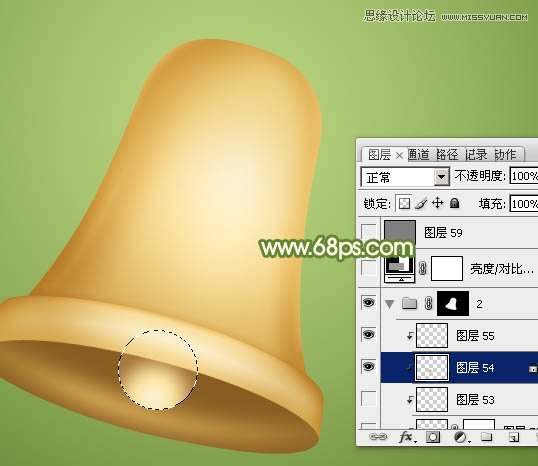Click the thumbnail of 图层 54
538x466 pixels.
pyautogui.click(x=432, y=368)
